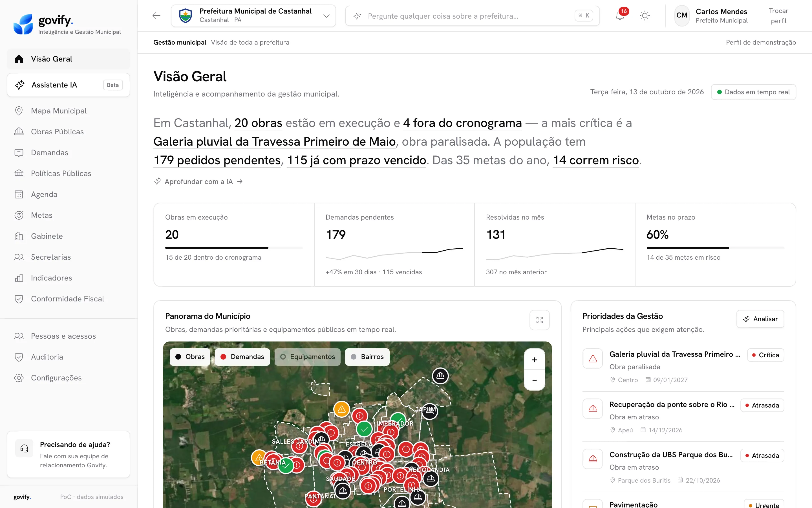Open Construção da UBS Parque dos Bu... item

[683, 467]
